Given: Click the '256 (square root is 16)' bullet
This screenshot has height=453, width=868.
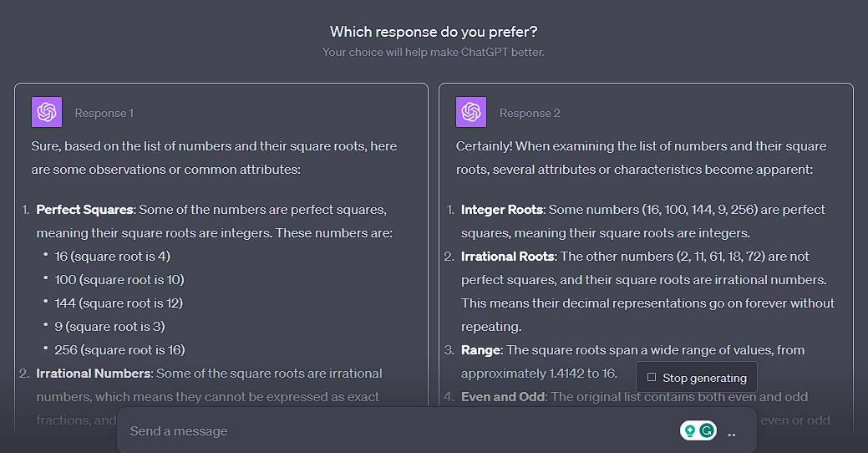Looking at the screenshot, I should 119,350.
